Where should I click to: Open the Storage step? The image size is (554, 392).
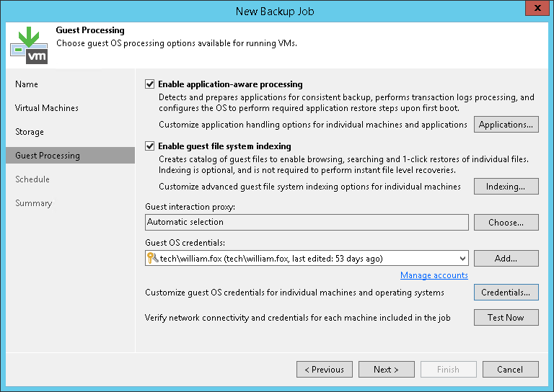tap(30, 132)
